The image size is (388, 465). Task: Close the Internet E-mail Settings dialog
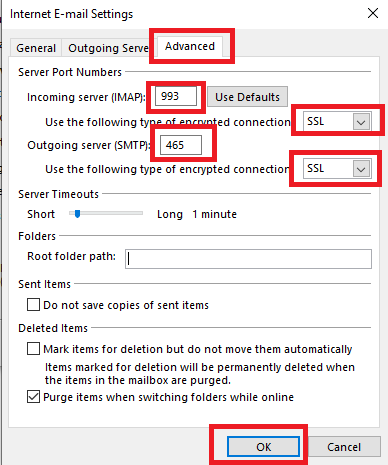click(373, 13)
